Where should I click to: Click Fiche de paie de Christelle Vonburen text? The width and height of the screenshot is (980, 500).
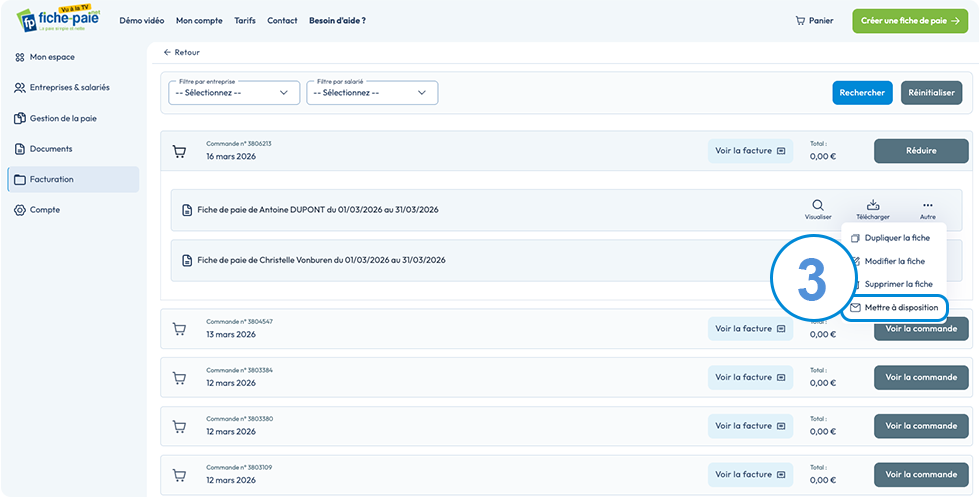[321, 261]
